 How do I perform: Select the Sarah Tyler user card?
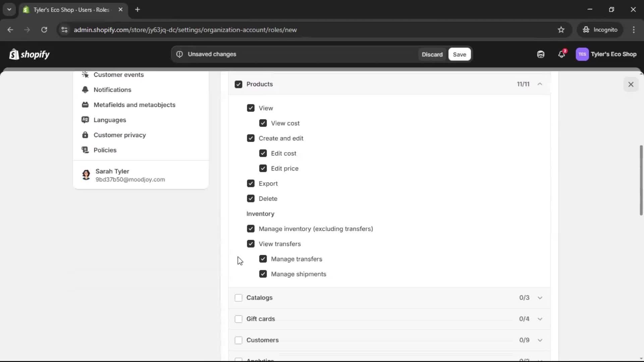(141, 175)
